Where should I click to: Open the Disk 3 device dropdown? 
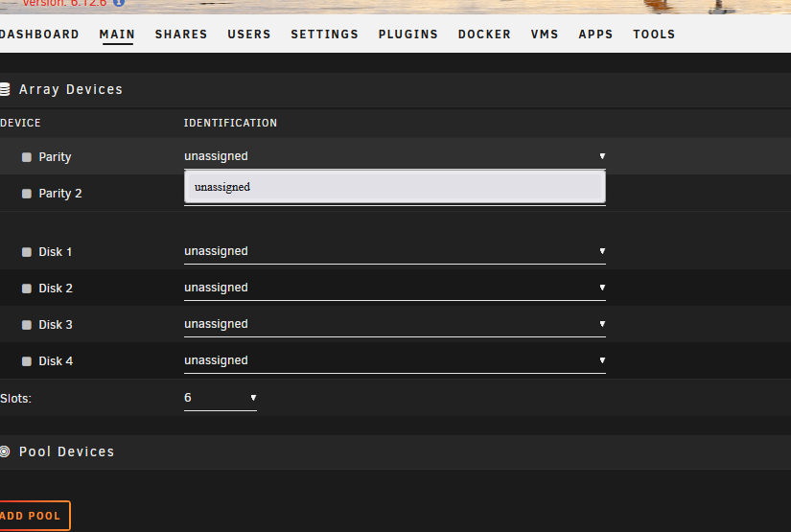click(394, 324)
